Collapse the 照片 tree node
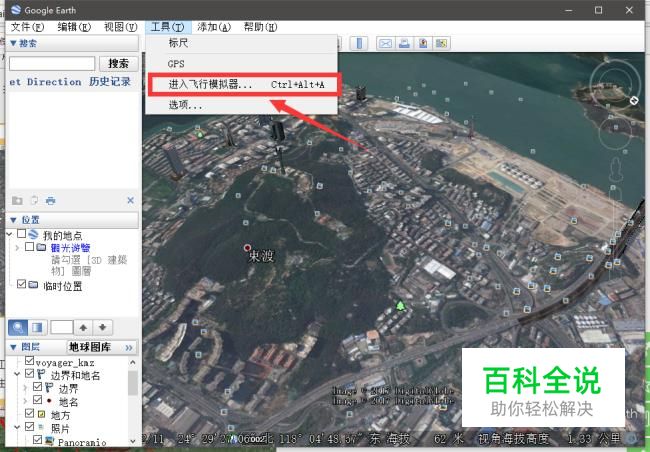 tap(17, 427)
